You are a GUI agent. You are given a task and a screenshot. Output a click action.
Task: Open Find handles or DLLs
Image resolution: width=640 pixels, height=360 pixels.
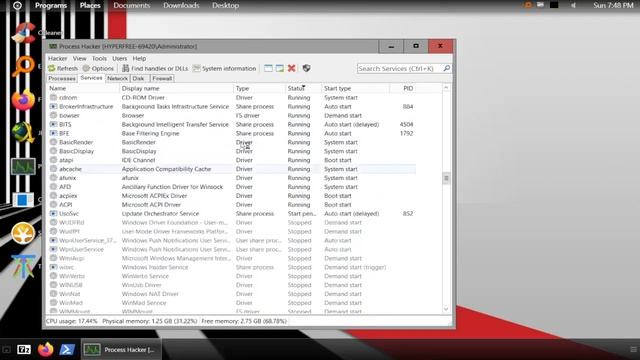155,68
